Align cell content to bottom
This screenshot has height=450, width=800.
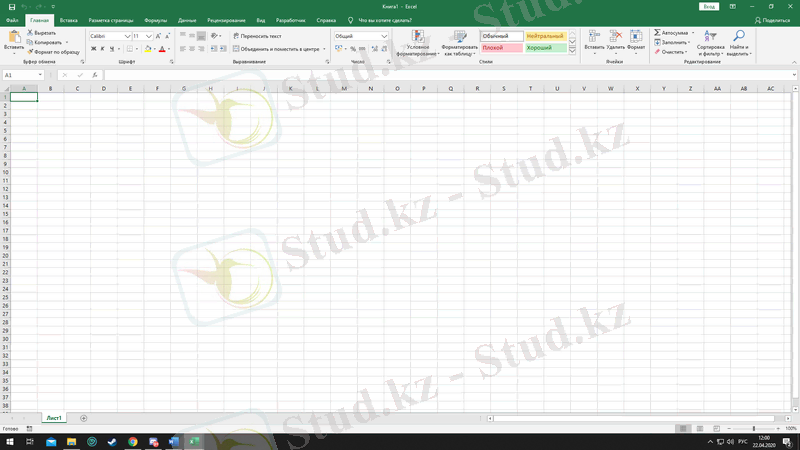(201, 36)
